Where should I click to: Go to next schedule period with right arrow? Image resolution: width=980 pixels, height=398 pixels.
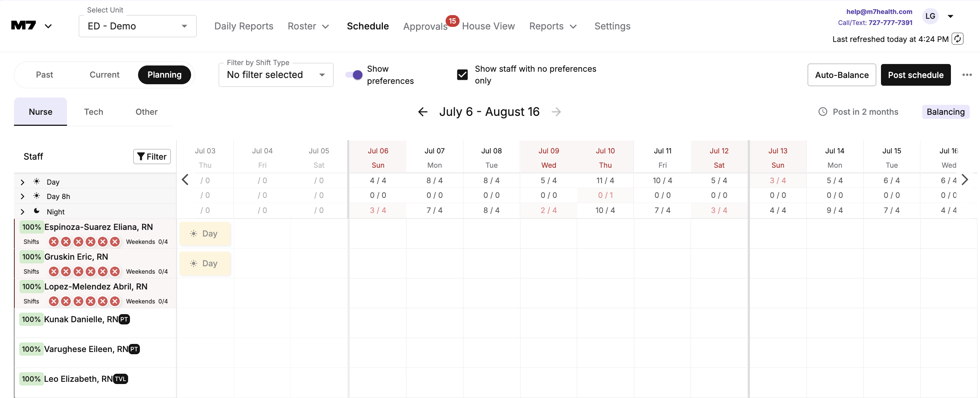556,112
